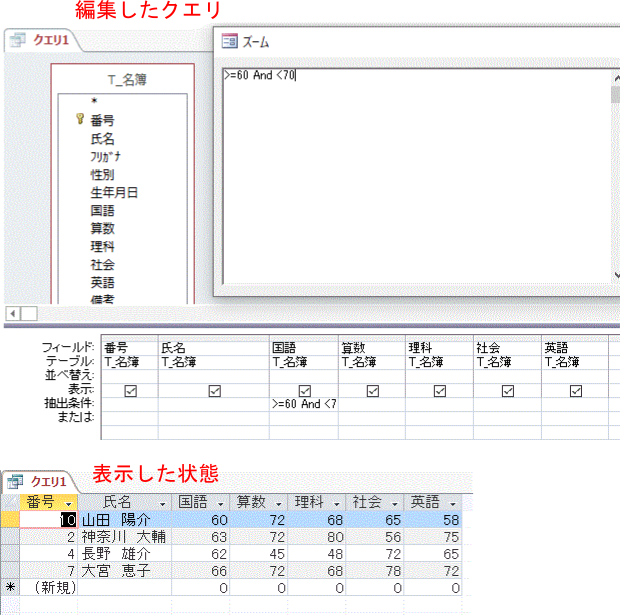
Task: Click the 理科 field cell in design grid
Action: coord(439,348)
